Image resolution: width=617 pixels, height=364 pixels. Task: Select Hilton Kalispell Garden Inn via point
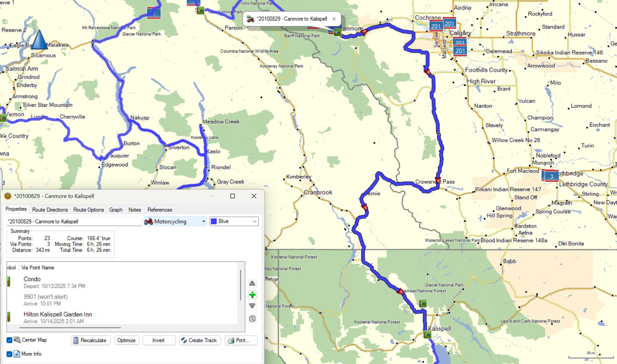click(x=58, y=314)
